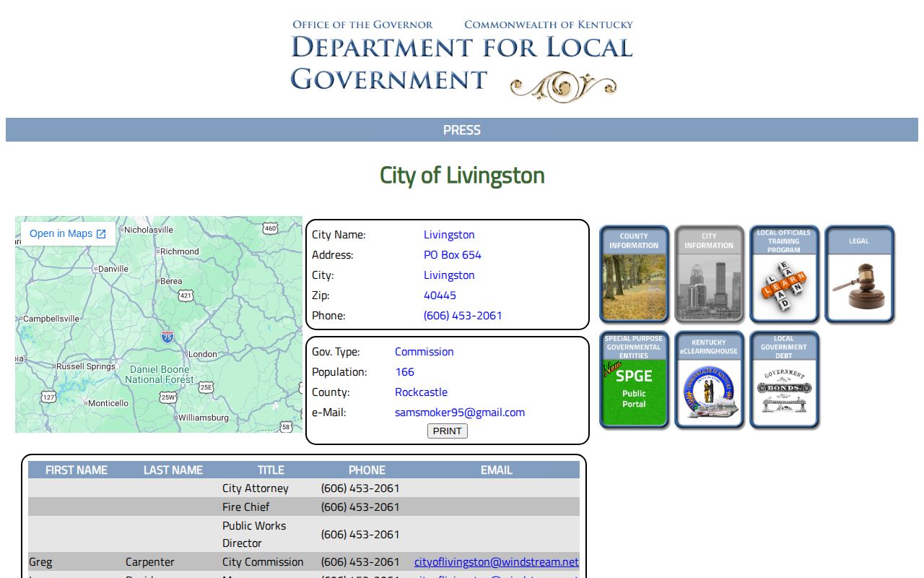Open the SPGE Public Portal tile
924x578 pixels.
click(x=634, y=380)
